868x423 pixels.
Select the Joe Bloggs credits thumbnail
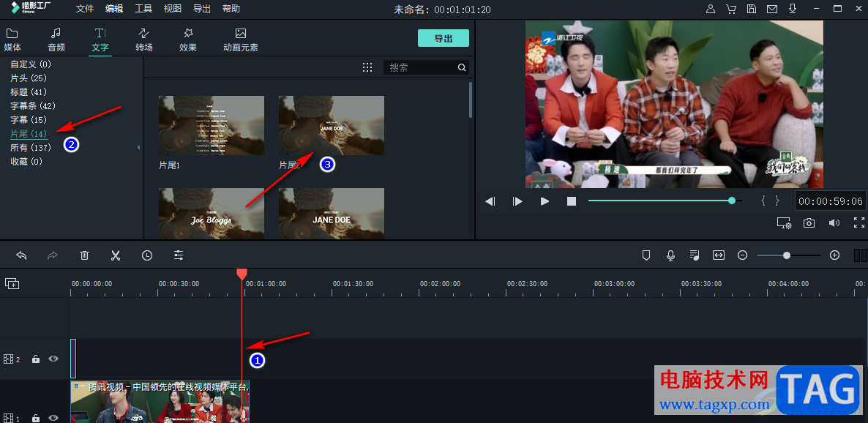pyautogui.click(x=212, y=214)
